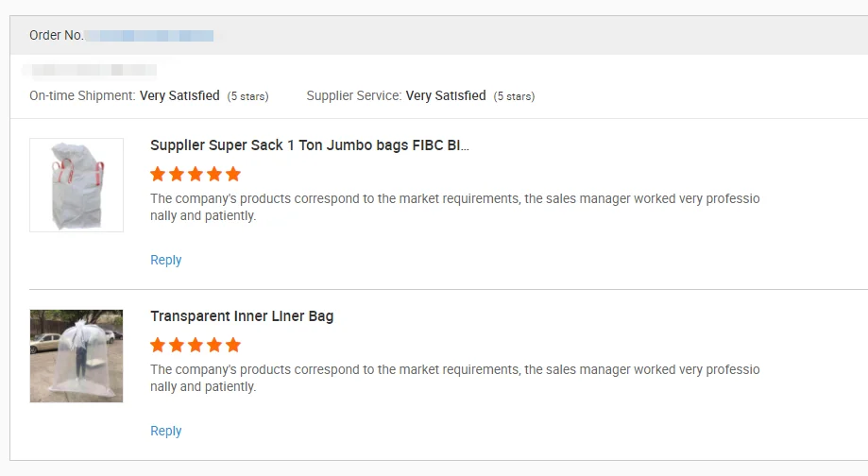Open Supplier Super Sack 1 Ton product title
Viewport: 868px width, 476px height.
310,145
